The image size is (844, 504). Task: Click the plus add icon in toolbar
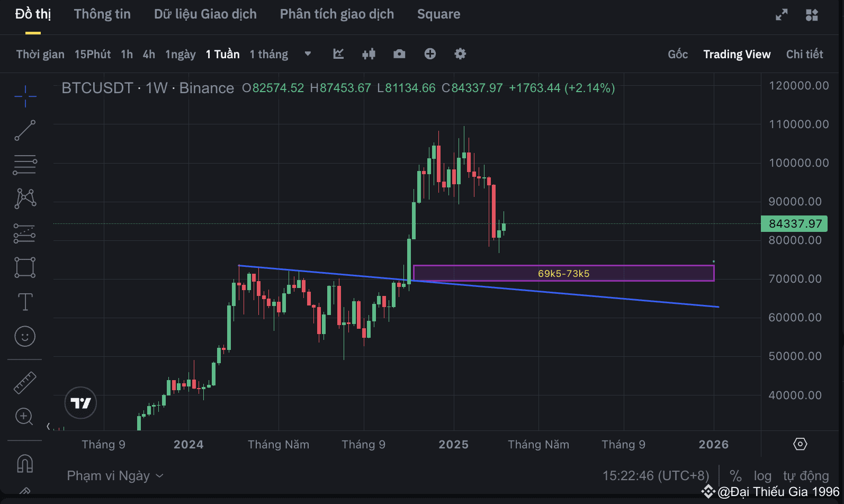pyautogui.click(x=430, y=54)
